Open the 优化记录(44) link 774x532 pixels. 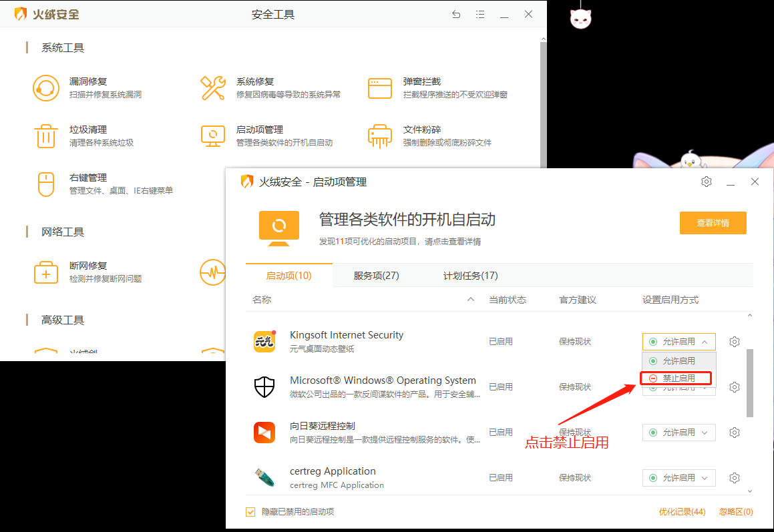(683, 512)
